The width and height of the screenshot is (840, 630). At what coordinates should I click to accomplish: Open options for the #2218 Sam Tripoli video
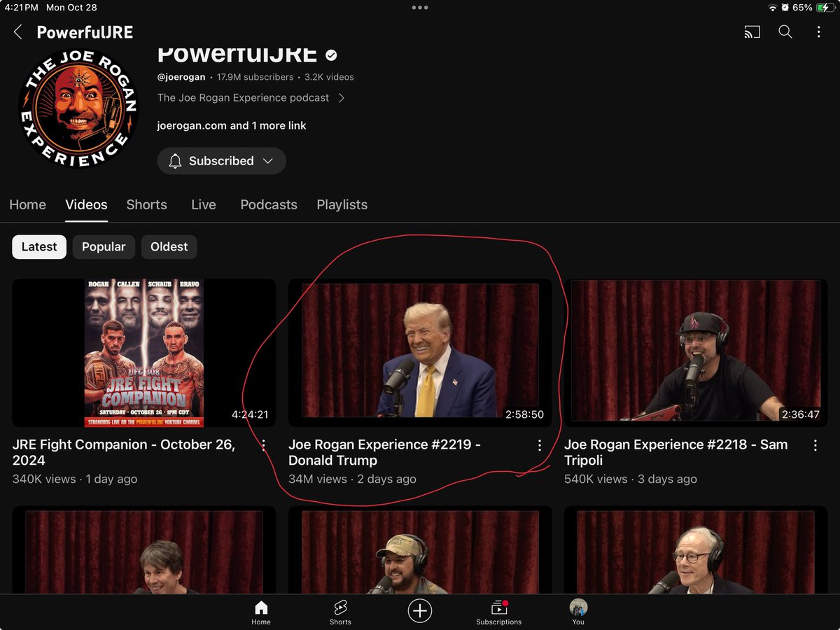tap(815, 445)
